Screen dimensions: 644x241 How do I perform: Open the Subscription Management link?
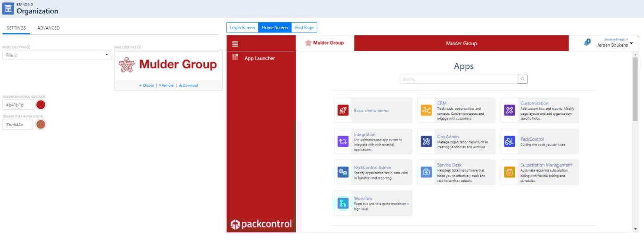[x=546, y=165]
